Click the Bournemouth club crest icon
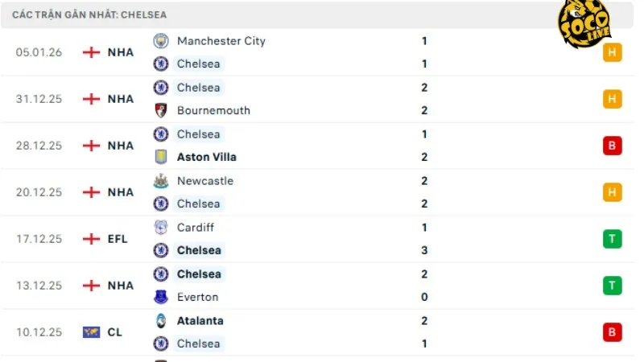644x362 pixels. (x=161, y=110)
